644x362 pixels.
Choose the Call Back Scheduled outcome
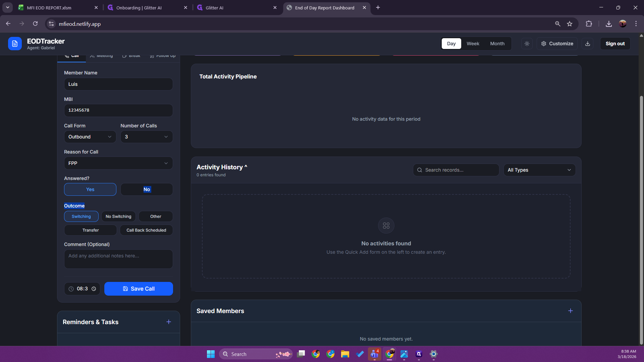tap(146, 230)
